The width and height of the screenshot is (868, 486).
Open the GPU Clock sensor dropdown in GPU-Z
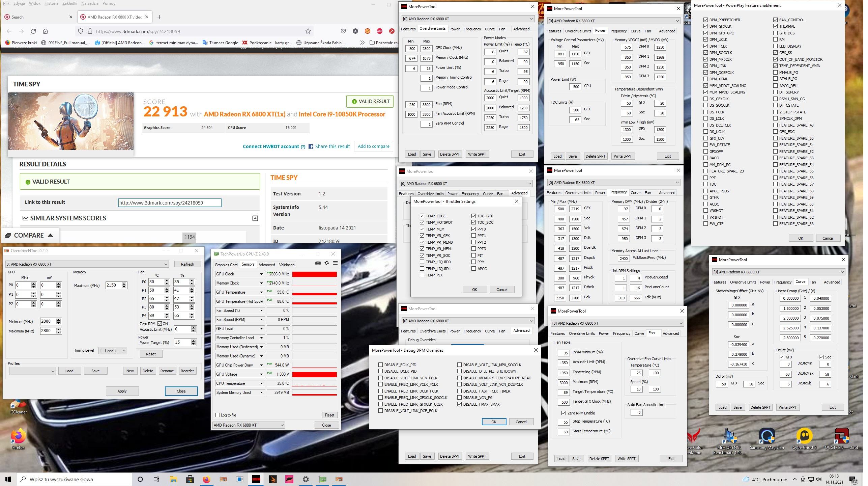(x=261, y=274)
